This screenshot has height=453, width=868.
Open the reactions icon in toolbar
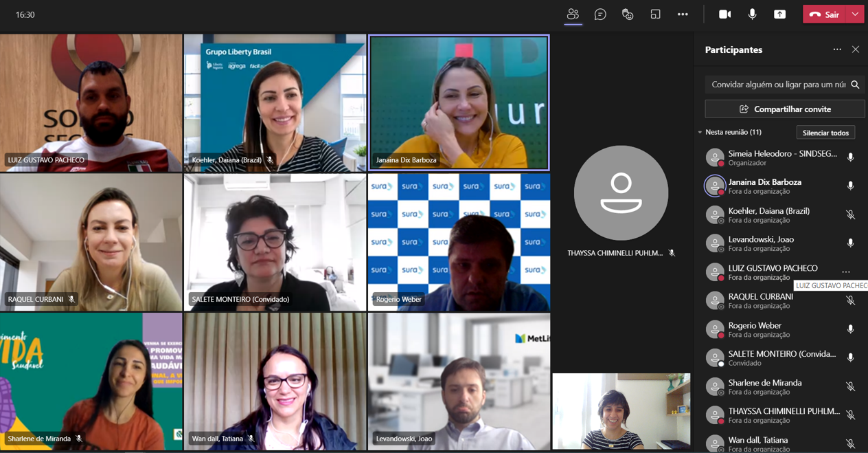pyautogui.click(x=628, y=14)
